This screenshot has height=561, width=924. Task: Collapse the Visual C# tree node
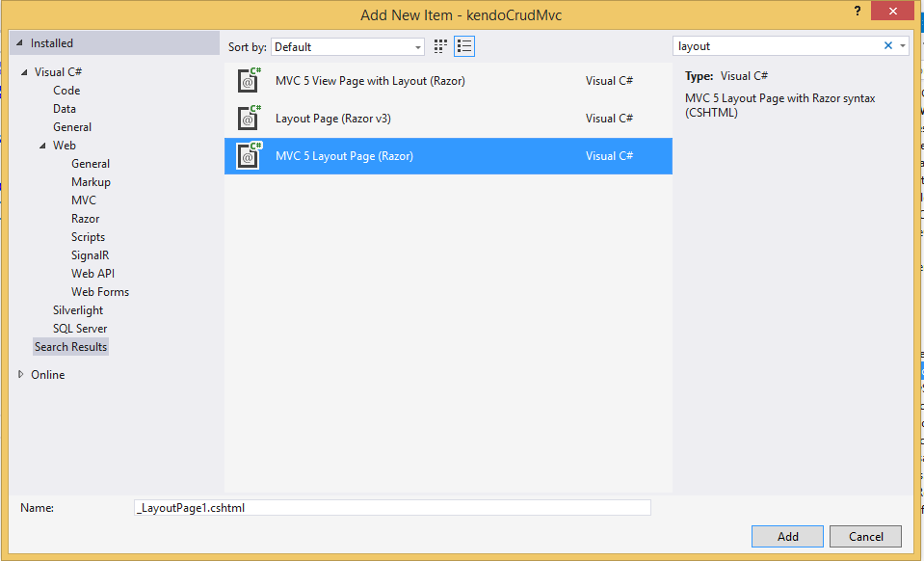point(24,72)
